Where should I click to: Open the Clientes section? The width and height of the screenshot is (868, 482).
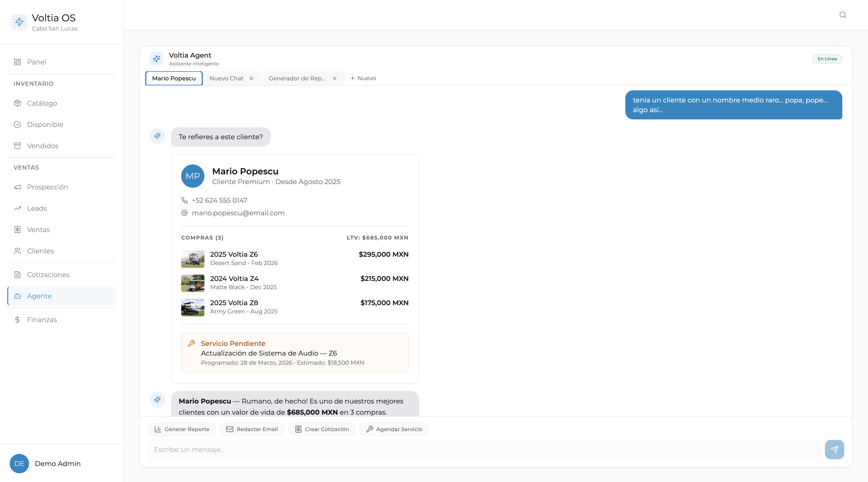coord(62,251)
